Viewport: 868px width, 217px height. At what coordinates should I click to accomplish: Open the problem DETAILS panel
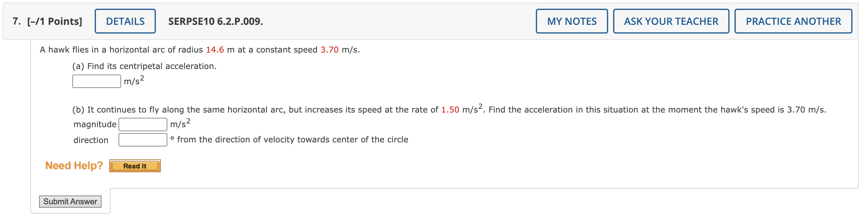(124, 21)
